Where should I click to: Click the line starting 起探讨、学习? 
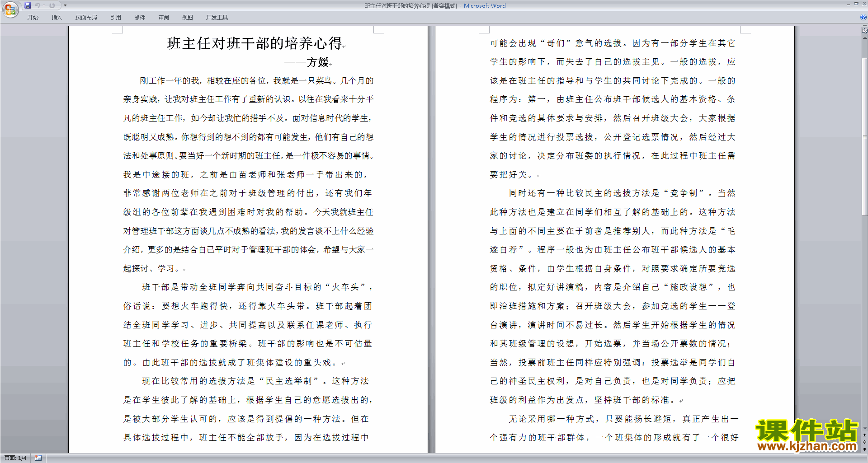[x=152, y=269]
